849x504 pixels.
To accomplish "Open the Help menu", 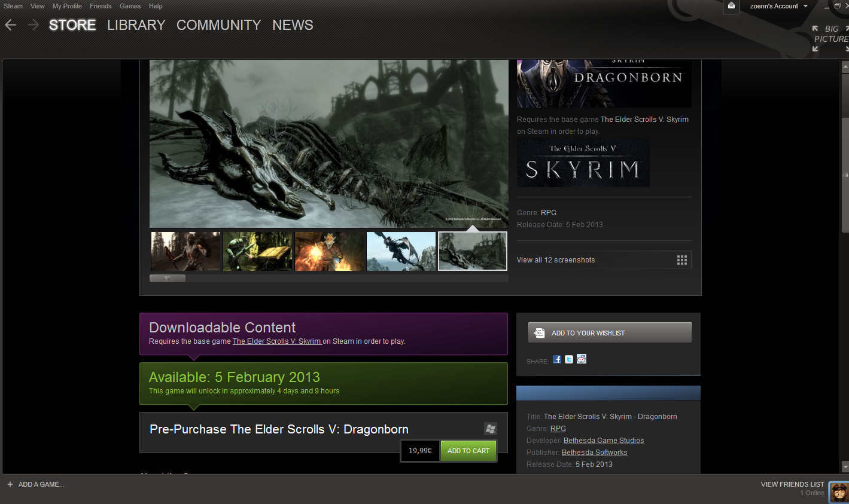I will click(156, 6).
